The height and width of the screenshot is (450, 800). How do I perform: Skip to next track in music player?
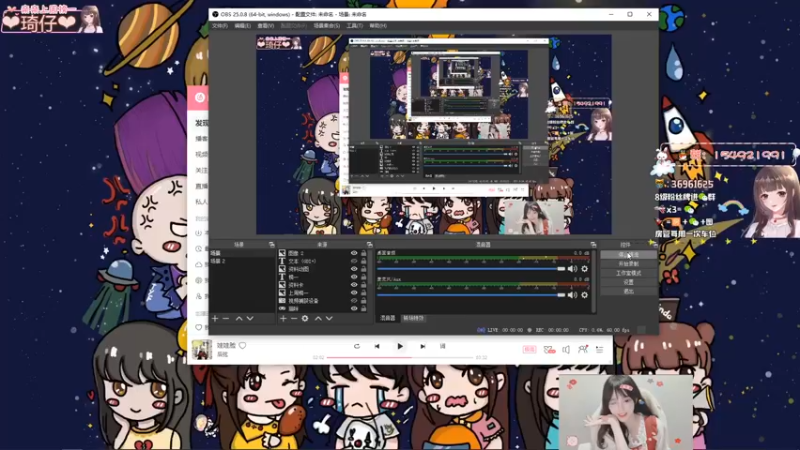(x=422, y=346)
